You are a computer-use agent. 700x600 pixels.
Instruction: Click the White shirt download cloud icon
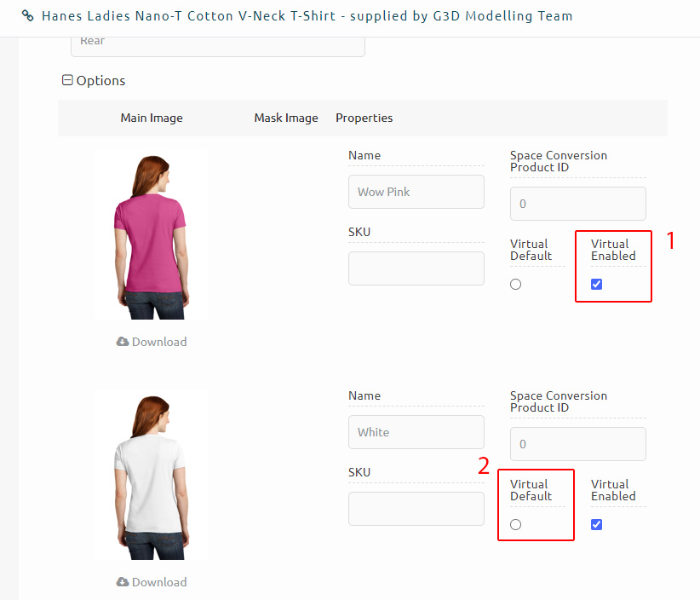click(123, 582)
